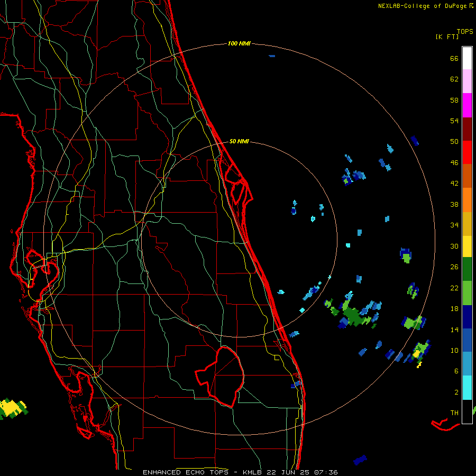Click legend value "14"
476x476 pixels.
[454, 329]
